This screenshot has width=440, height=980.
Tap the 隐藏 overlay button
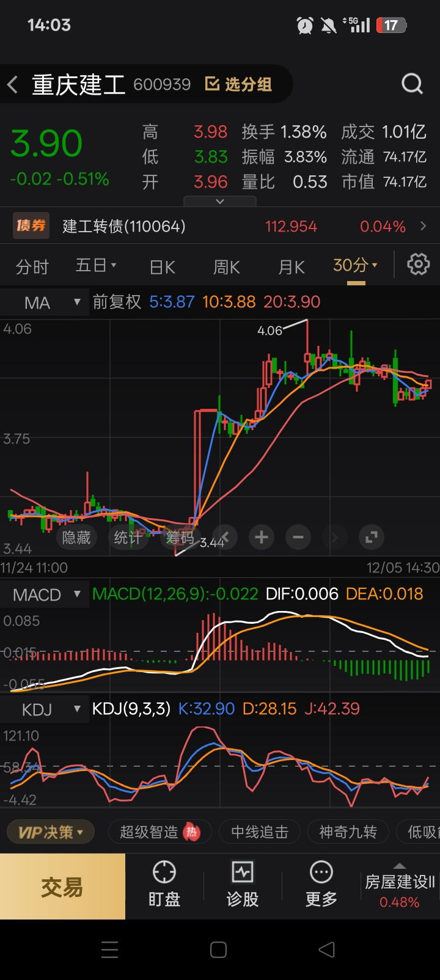point(76,537)
